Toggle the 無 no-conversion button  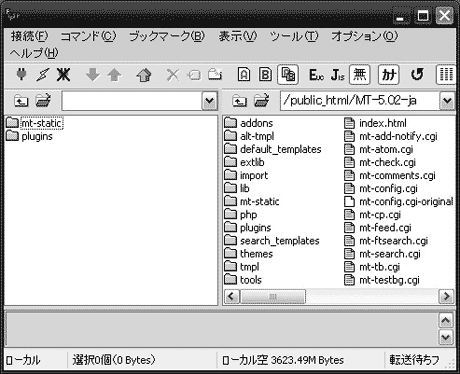pyautogui.click(x=360, y=74)
